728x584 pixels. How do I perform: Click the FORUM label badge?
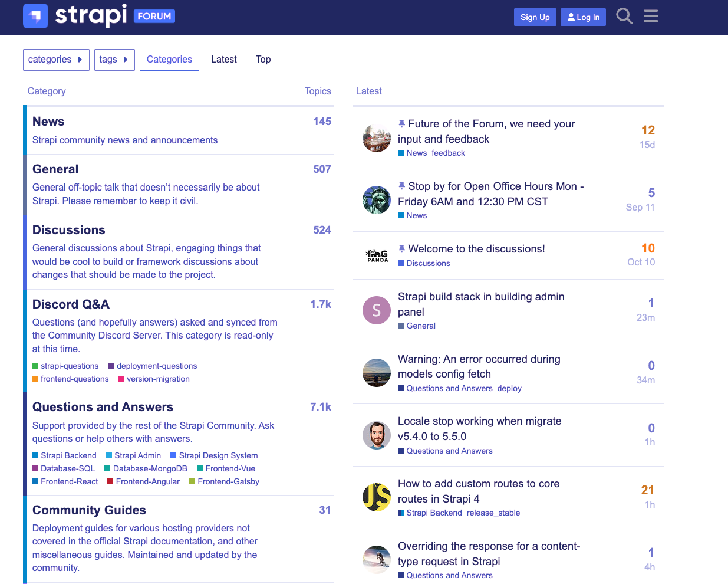pos(154,16)
